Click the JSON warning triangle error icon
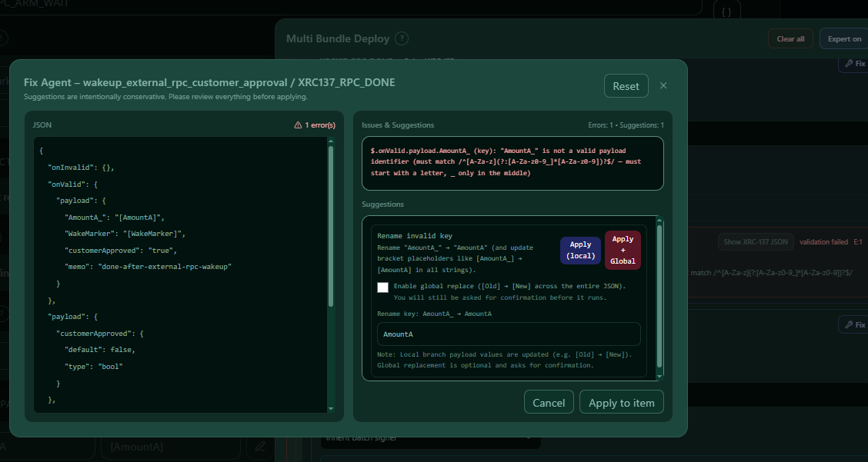This screenshot has width=868, height=462. click(298, 125)
